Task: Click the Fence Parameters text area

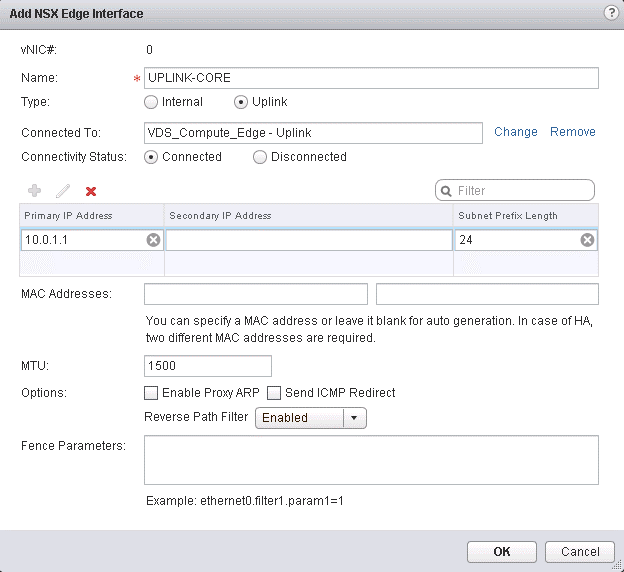Action: coord(371,460)
